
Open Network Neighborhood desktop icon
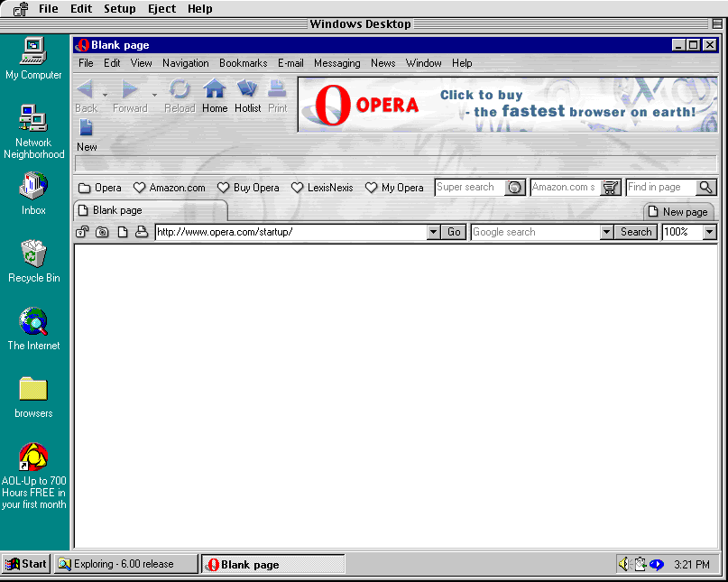(33, 132)
